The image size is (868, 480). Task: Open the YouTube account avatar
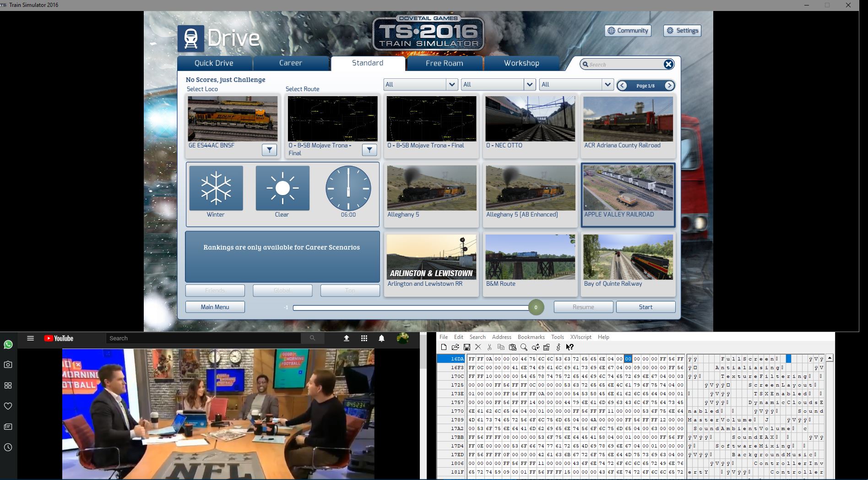click(403, 338)
